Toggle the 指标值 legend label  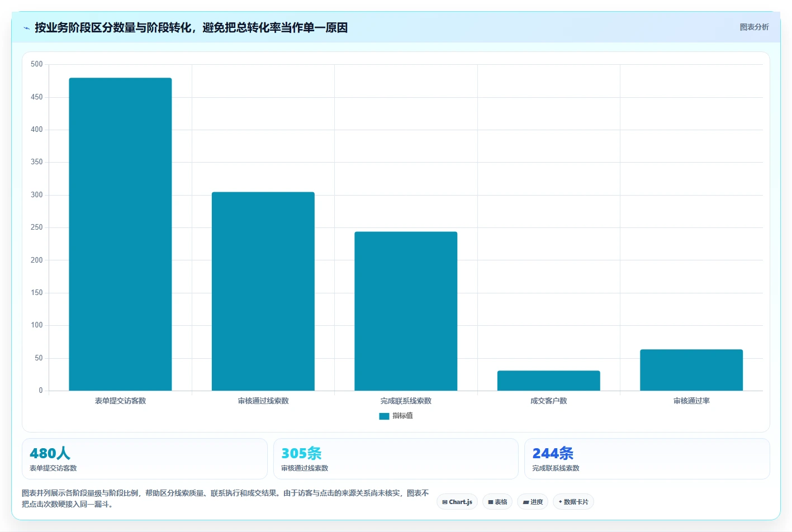click(x=402, y=416)
